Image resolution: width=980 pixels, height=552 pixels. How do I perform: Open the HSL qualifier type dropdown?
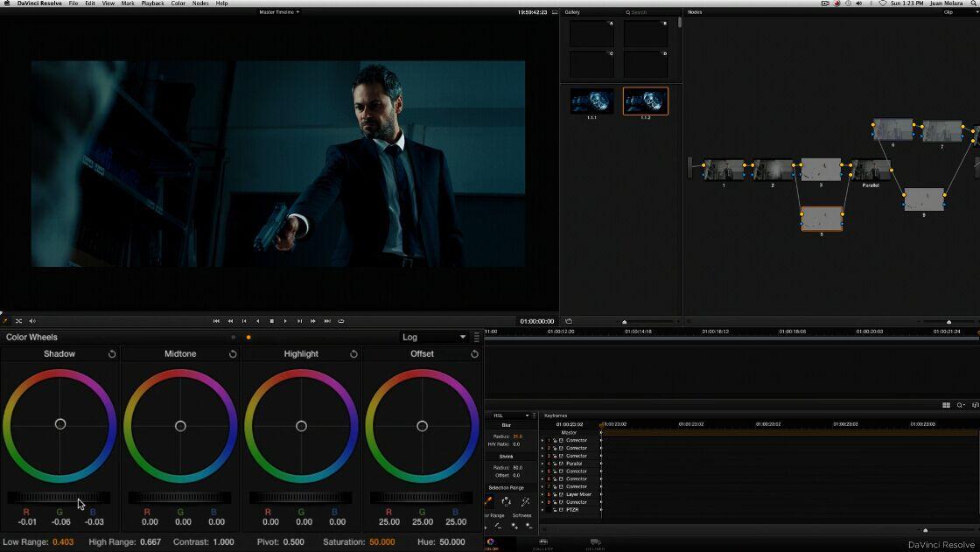point(511,416)
